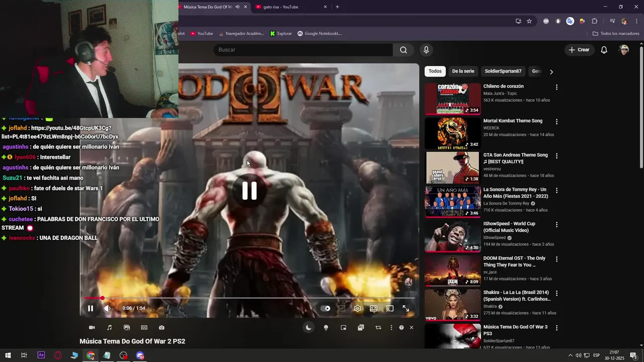Click the video camera icon below player
644x362 pixels.
[92, 327]
